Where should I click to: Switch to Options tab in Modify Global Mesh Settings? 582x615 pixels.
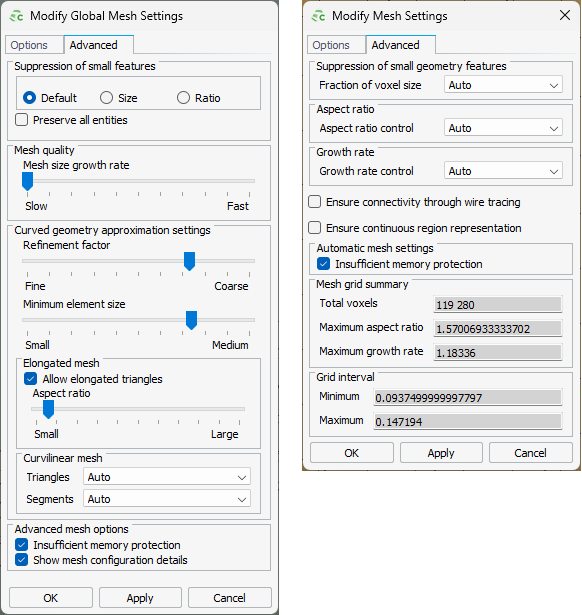(x=34, y=45)
